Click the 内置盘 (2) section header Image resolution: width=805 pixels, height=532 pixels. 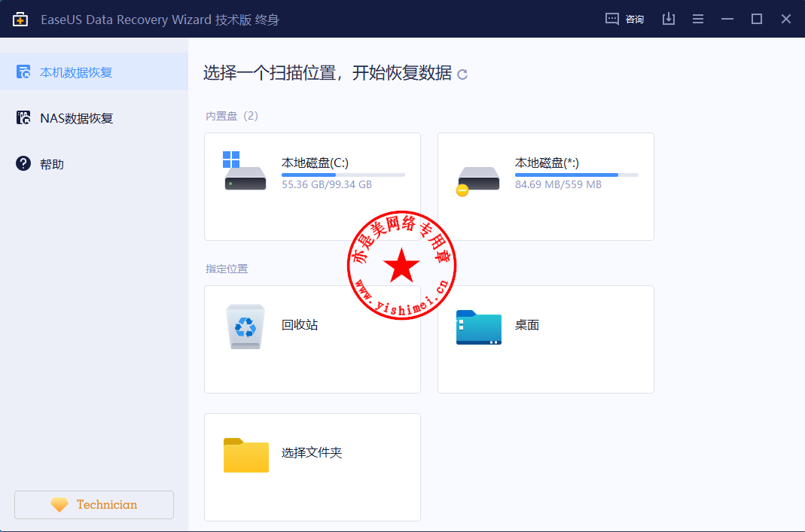click(x=231, y=116)
